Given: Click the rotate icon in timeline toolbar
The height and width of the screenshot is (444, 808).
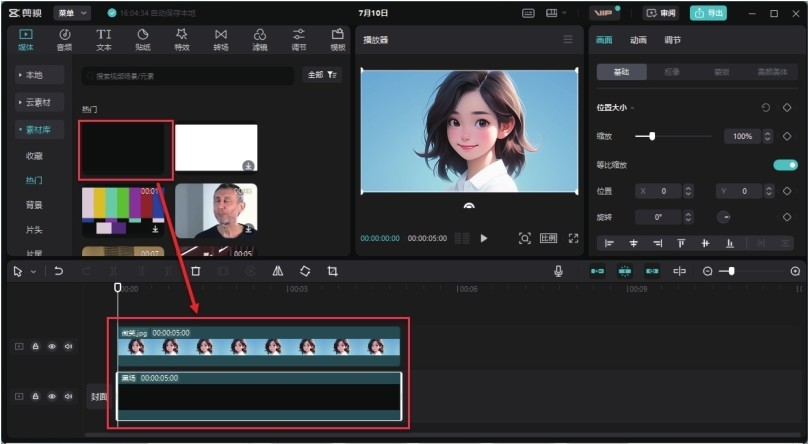Looking at the screenshot, I should [x=305, y=271].
